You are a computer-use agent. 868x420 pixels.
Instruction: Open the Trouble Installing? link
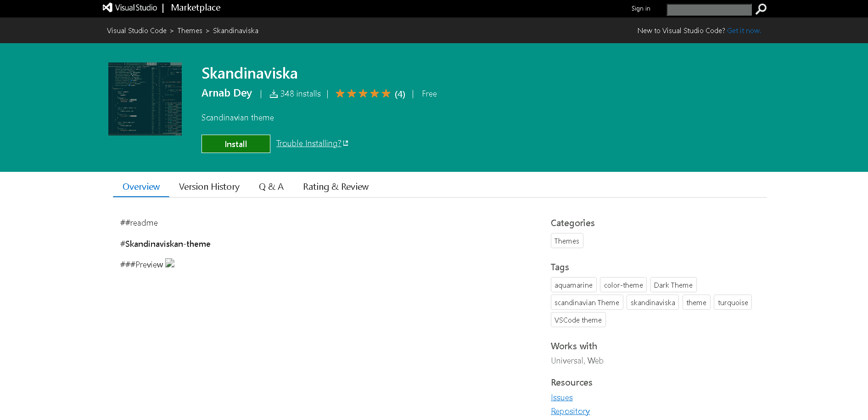(312, 143)
